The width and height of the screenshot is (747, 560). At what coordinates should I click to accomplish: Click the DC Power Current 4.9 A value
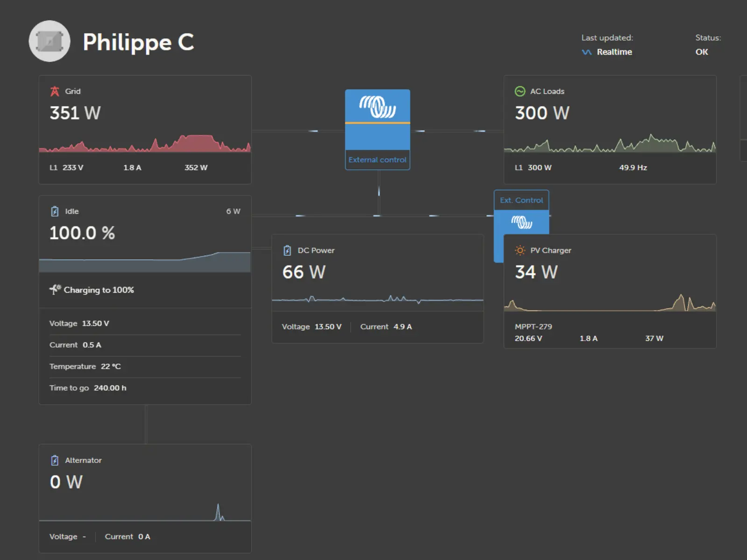[x=402, y=327]
